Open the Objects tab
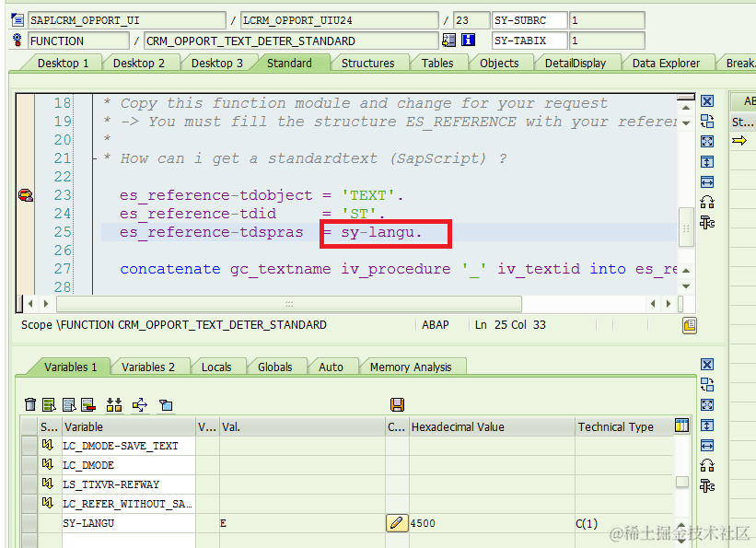The height and width of the screenshot is (548, 756). coord(499,64)
